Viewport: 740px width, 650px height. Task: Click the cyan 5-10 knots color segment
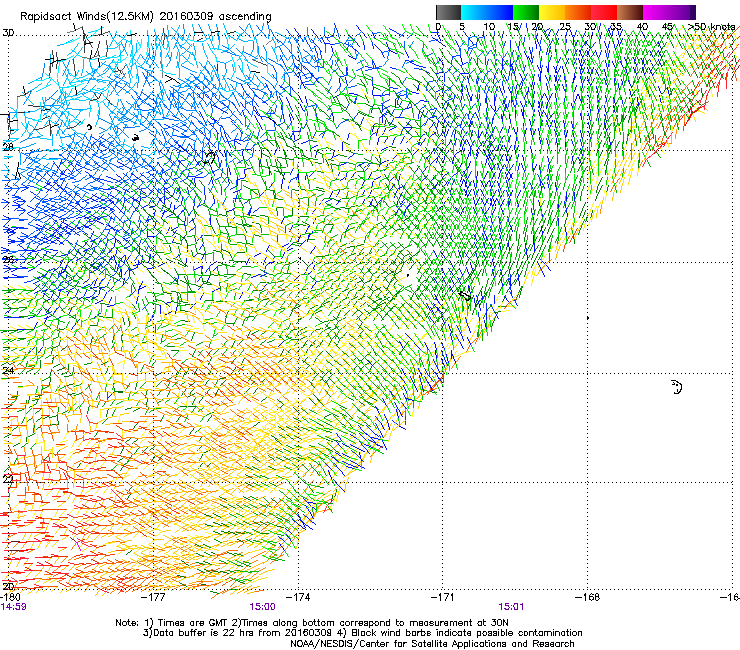coord(474,12)
